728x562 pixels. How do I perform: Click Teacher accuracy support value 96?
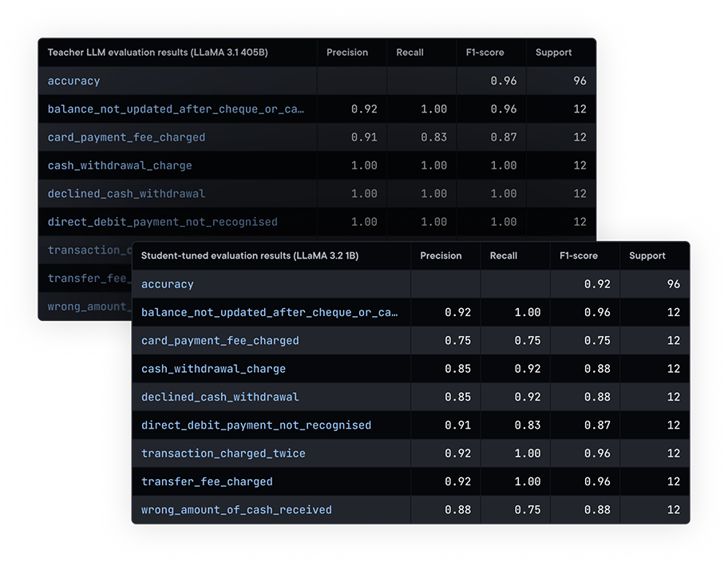[580, 81]
